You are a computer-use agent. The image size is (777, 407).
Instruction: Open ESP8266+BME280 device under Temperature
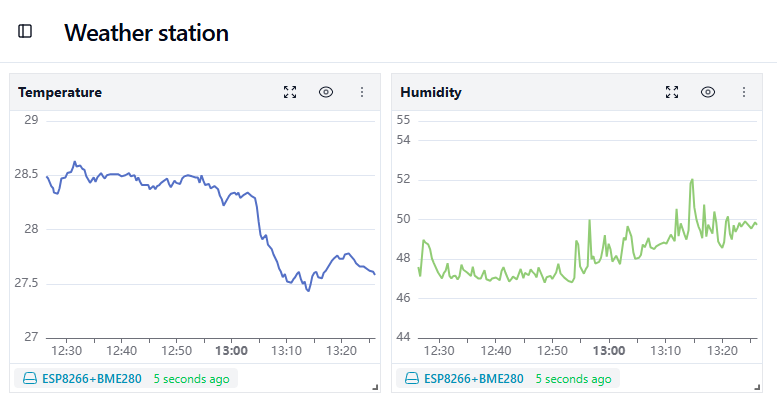92,379
